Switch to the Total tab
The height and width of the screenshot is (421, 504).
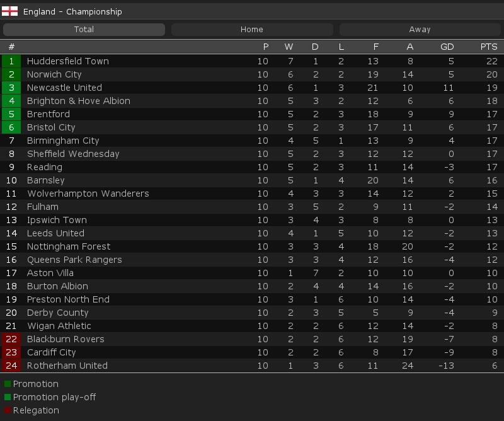pyautogui.click(x=84, y=30)
